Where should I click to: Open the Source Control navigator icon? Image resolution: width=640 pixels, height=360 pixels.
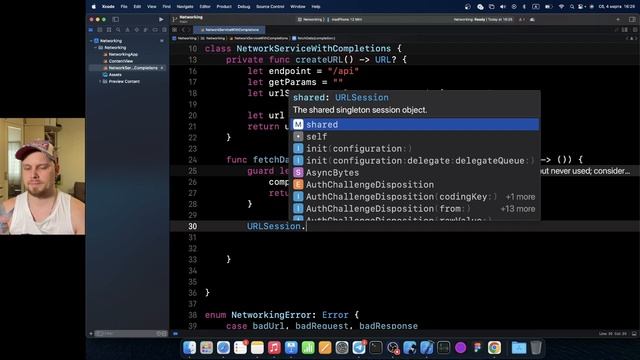click(x=100, y=30)
